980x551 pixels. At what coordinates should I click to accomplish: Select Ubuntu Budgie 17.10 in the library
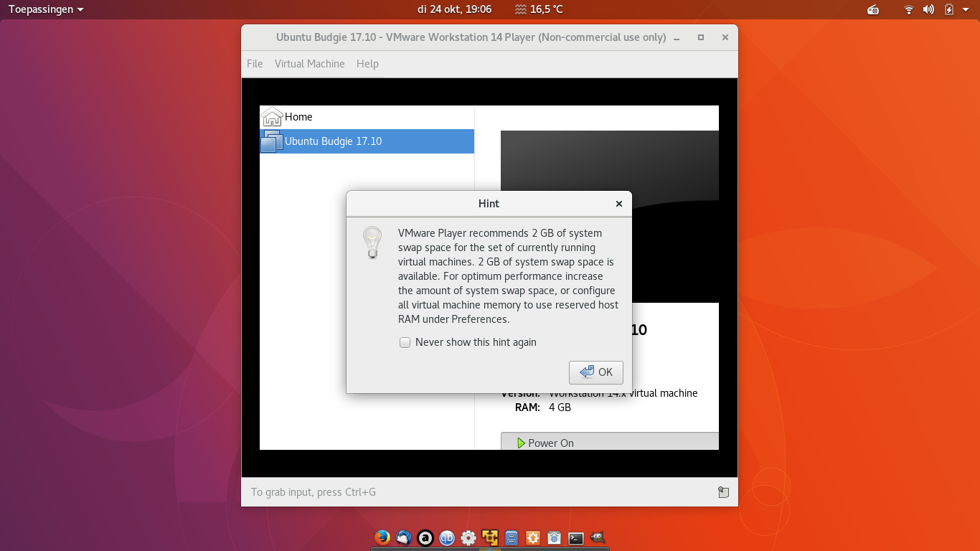pyautogui.click(x=367, y=141)
